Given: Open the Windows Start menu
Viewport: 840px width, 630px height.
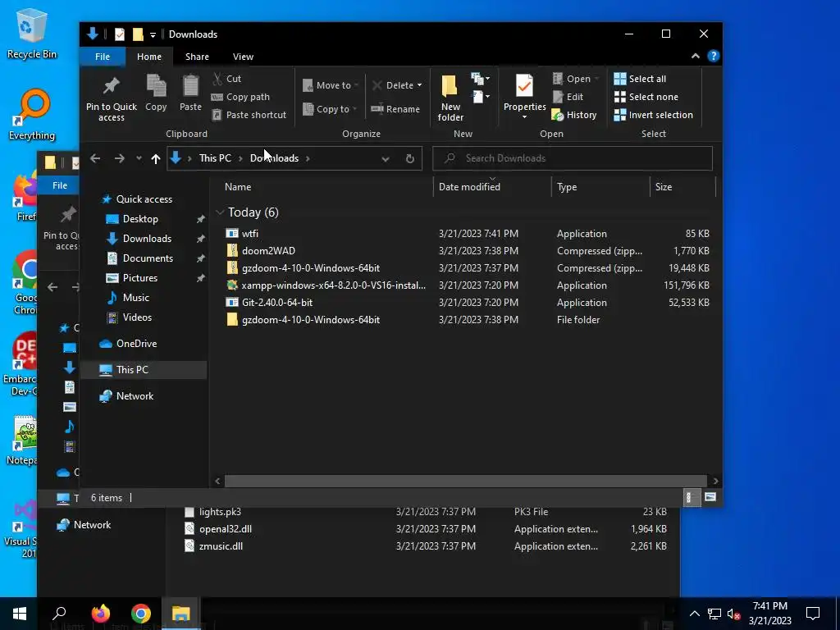Looking at the screenshot, I should point(20,614).
